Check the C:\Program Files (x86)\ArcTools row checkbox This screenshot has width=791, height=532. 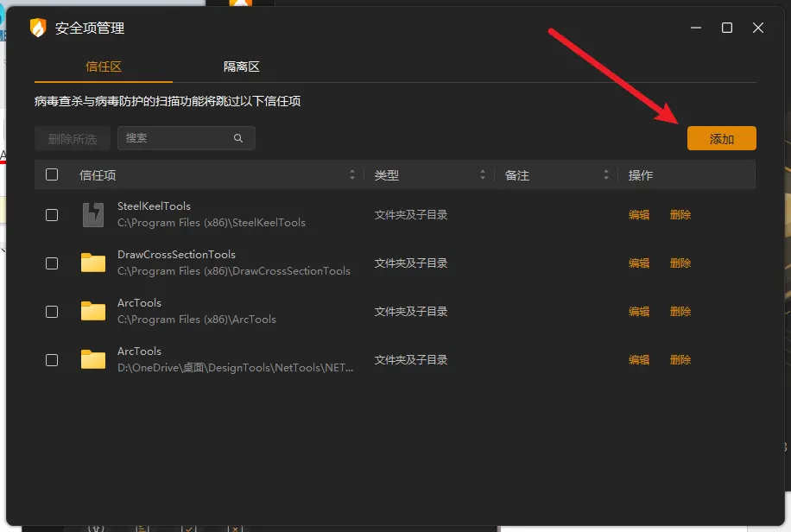(52, 312)
